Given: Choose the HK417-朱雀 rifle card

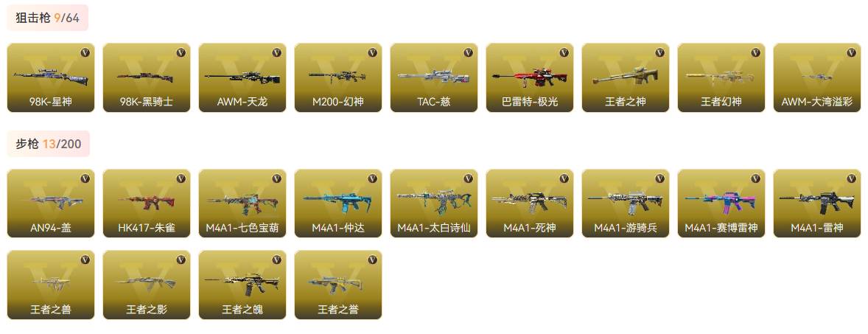Looking at the screenshot, I should point(147,203).
